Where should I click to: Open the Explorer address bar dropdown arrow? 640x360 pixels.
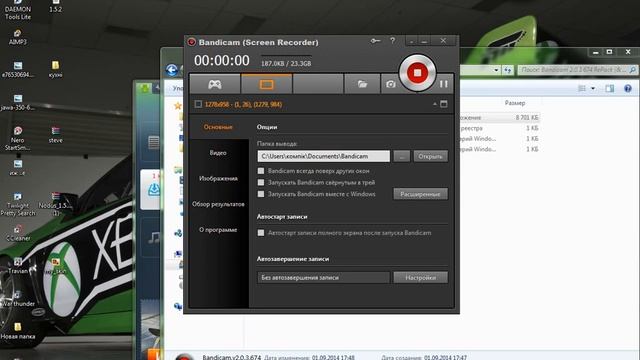(x=496, y=70)
